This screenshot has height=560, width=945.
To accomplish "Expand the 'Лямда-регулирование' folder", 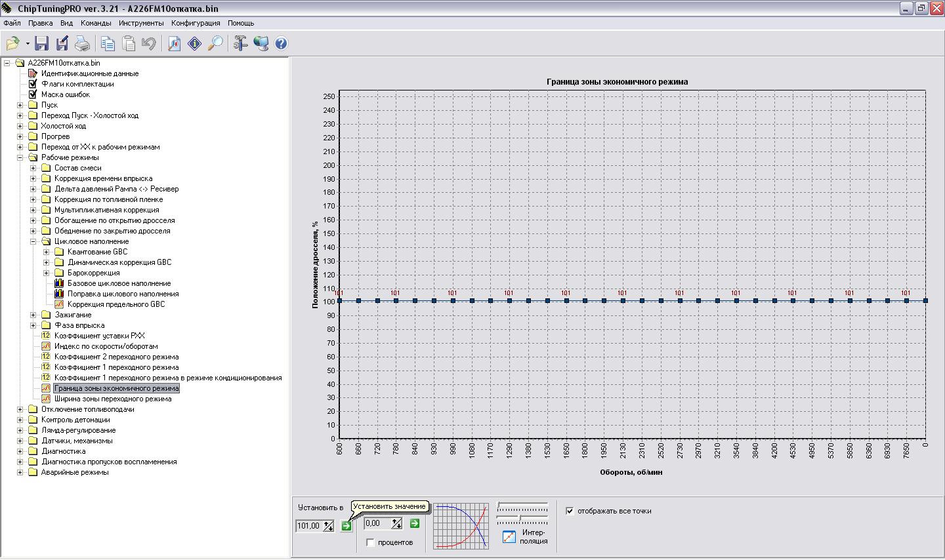I will point(20,430).
